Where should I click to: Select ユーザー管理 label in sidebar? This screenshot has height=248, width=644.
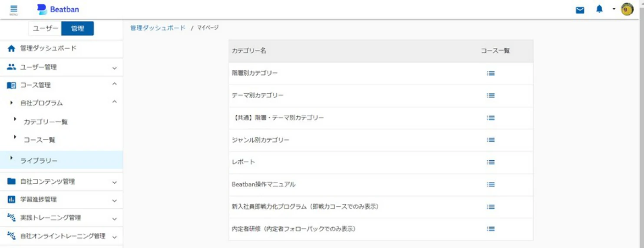38,67
